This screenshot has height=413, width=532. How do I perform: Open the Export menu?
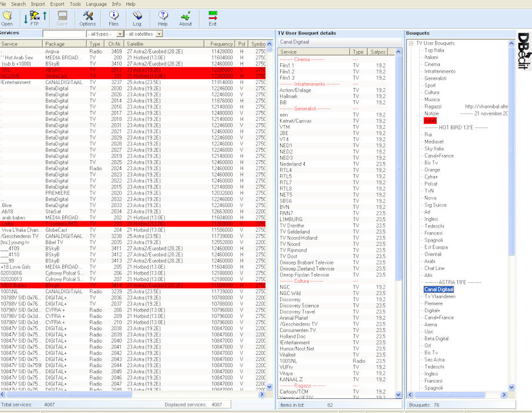coord(57,4)
